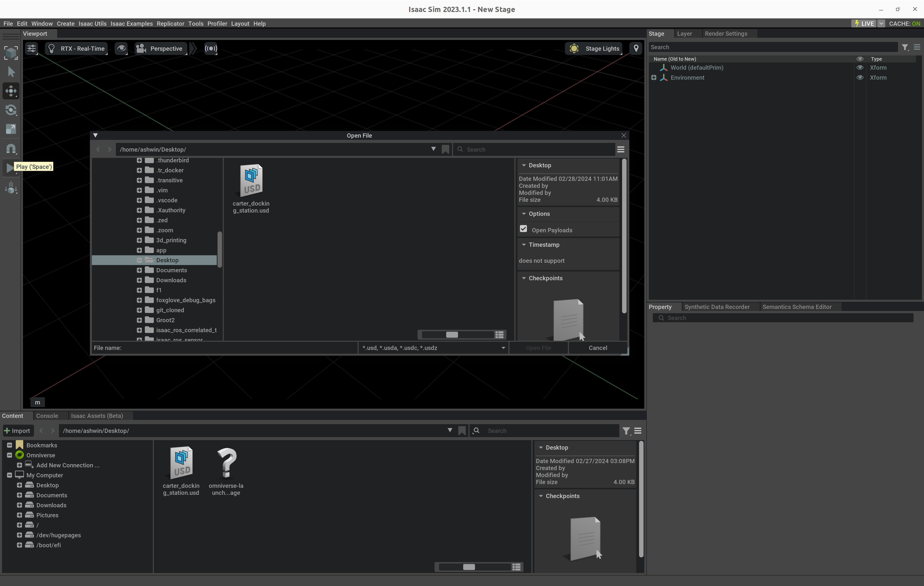This screenshot has height=586, width=924.
Task: Cancel the Open File dialog
Action: [597, 348]
